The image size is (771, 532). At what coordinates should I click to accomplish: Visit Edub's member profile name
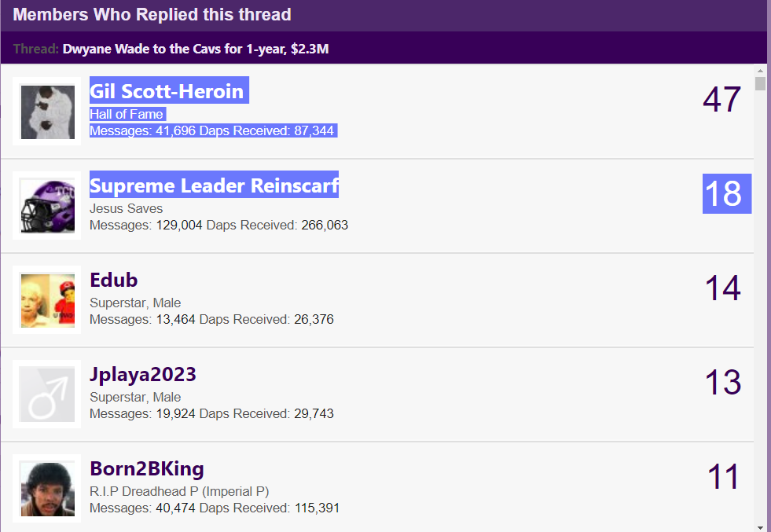(114, 281)
